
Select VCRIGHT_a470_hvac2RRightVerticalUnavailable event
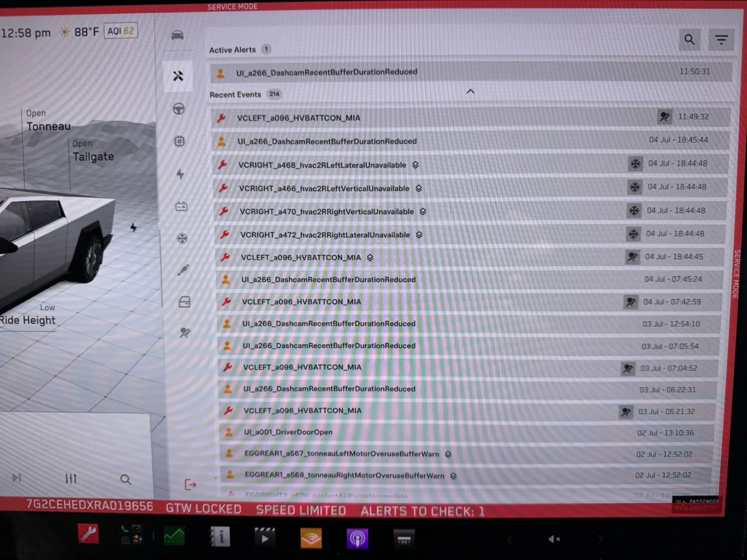click(472, 211)
